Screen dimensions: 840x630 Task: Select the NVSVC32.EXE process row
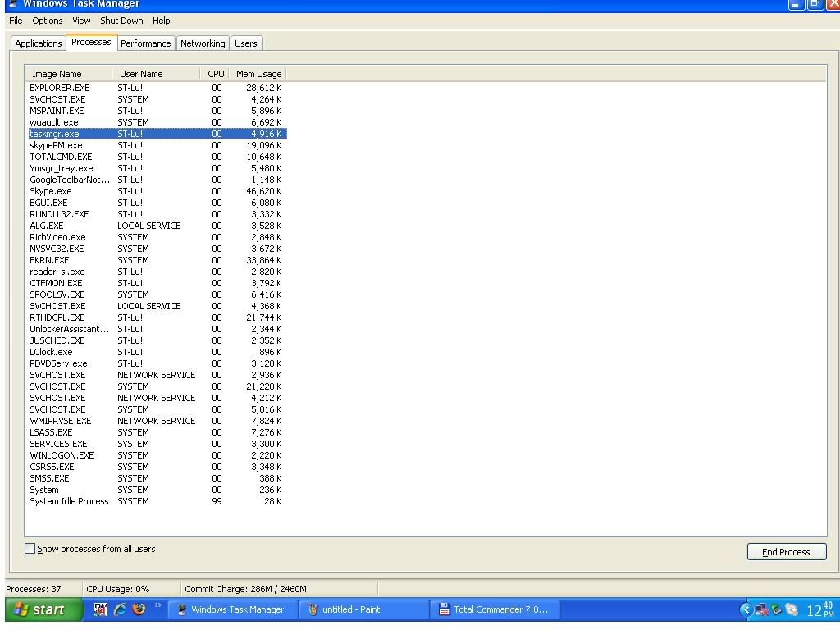coord(157,249)
